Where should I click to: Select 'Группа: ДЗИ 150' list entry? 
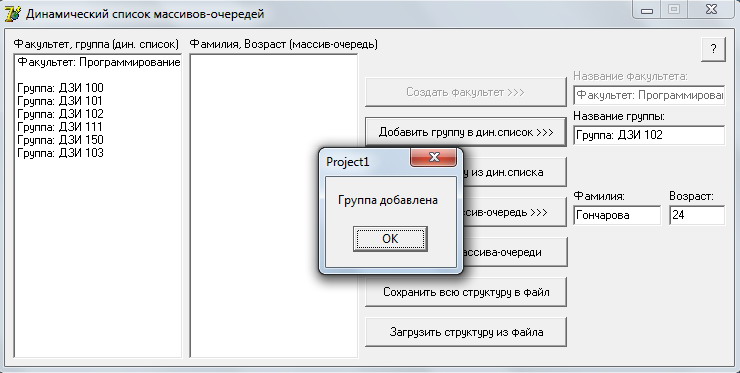60,140
